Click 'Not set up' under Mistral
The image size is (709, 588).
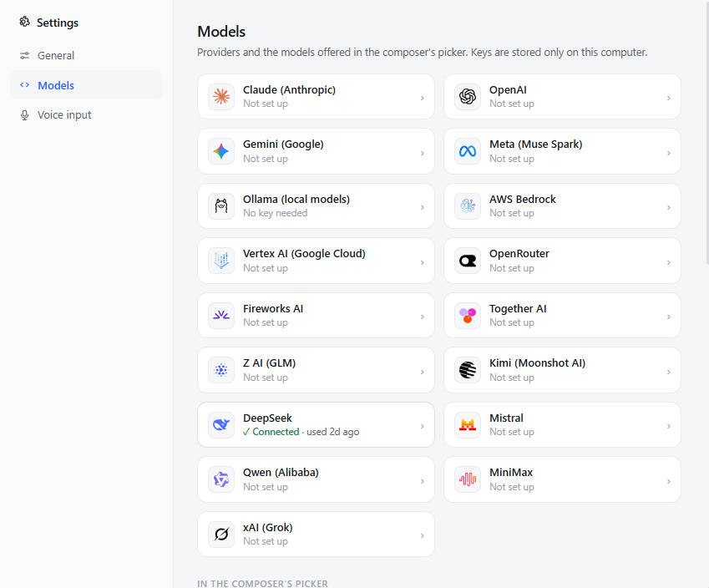coord(512,432)
